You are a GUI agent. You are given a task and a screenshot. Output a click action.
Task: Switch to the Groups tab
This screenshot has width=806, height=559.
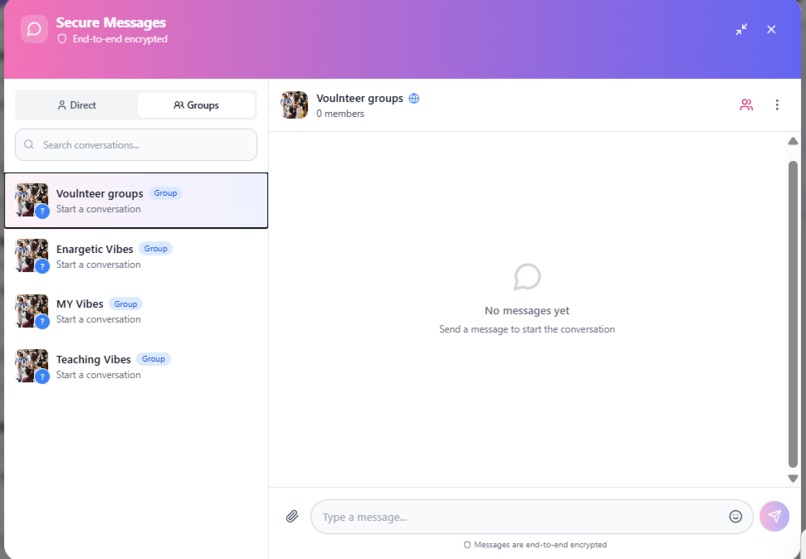(x=196, y=105)
